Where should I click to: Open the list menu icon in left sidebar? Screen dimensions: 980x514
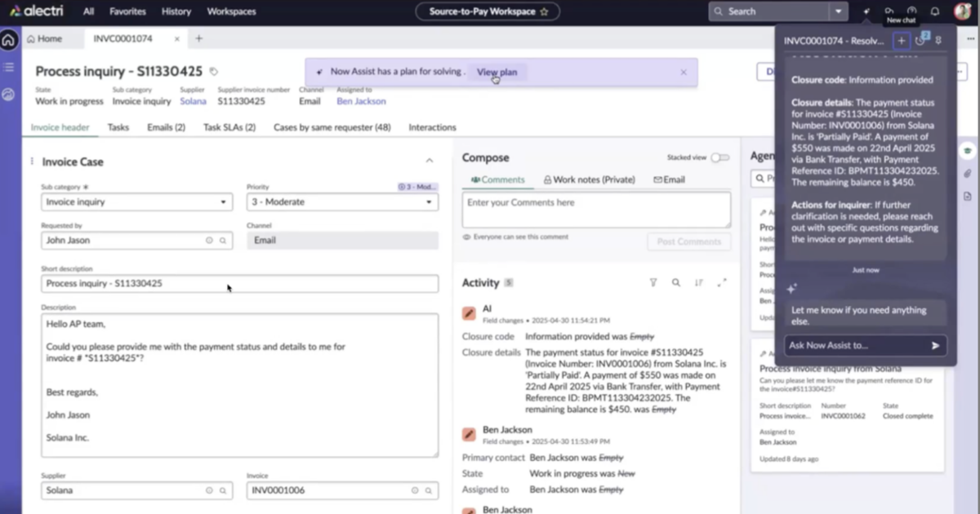(x=9, y=67)
